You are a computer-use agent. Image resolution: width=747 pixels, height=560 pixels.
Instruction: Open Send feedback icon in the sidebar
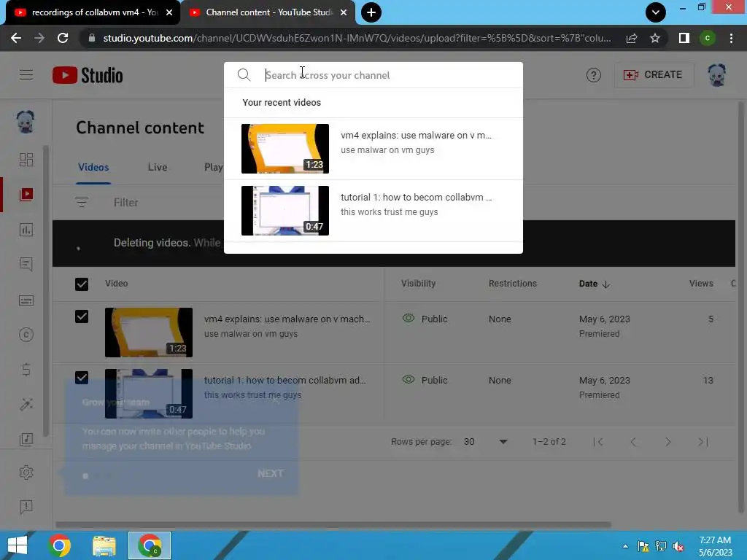[26, 507]
